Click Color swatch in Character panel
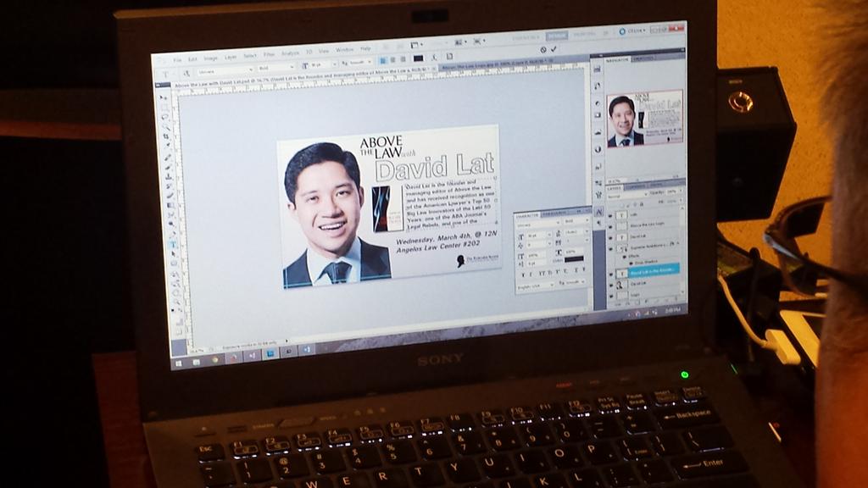 coord(574,259)
